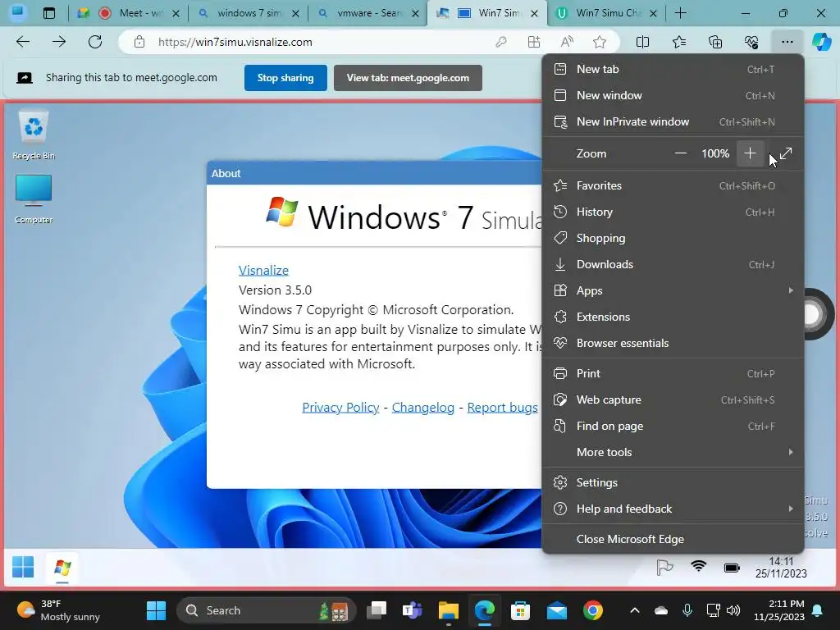Click the Wi-Fi icon in simulated tray
This screenshot has width=840, height=630.
click(x=699, y=566)
